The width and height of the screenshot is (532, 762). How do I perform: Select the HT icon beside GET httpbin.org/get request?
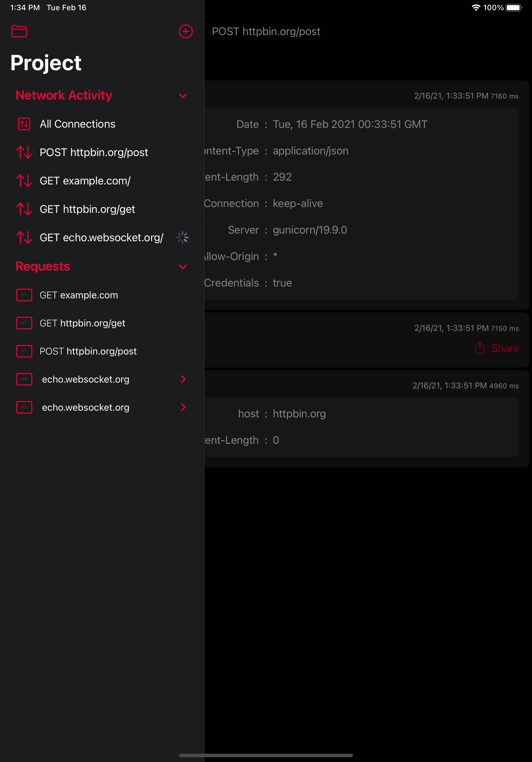[x=24, y=323]
